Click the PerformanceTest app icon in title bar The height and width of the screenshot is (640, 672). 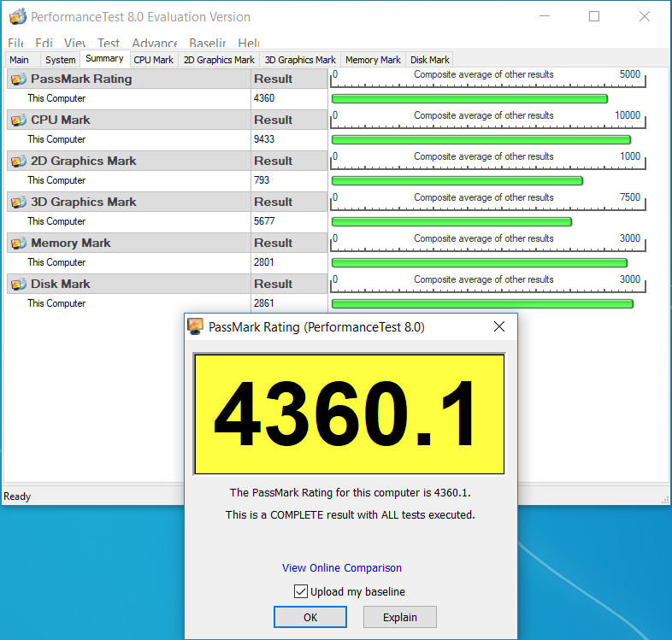pos(18,17)
